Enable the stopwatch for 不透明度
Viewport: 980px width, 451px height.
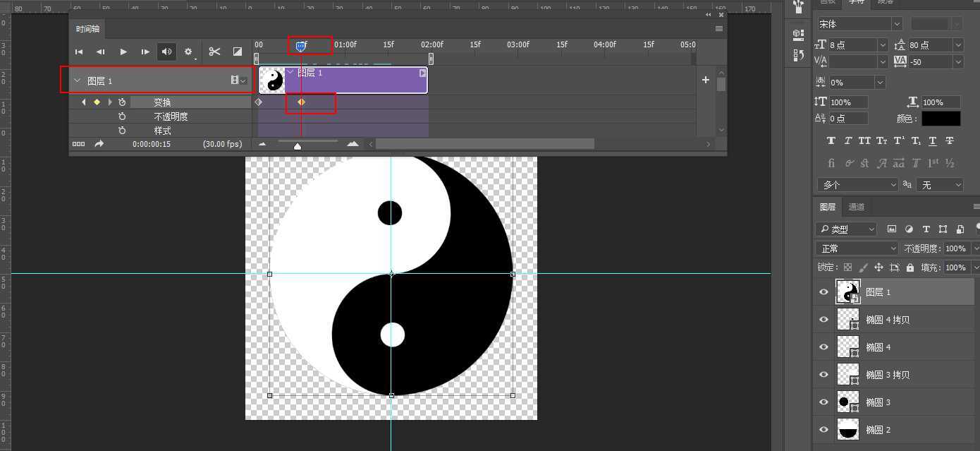[121, 116]
